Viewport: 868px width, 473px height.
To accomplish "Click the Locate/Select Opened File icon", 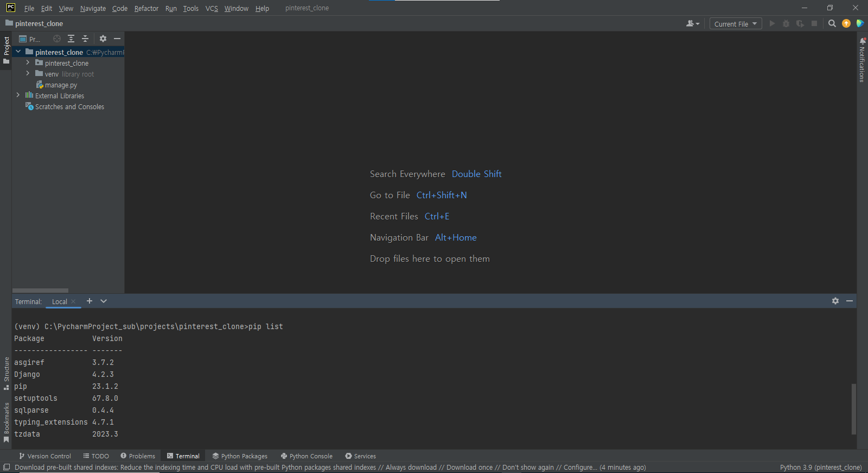I will [x=57, y=39].
